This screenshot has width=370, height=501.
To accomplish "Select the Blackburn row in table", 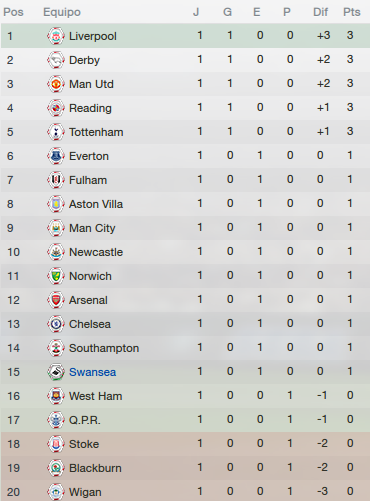I will coord(185,468).
